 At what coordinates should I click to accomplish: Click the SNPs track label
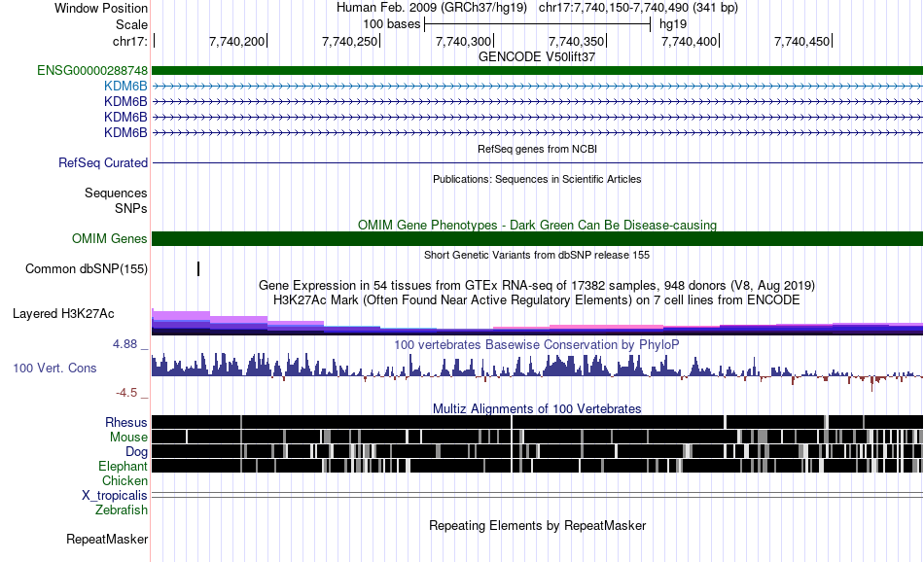point(131,208)
